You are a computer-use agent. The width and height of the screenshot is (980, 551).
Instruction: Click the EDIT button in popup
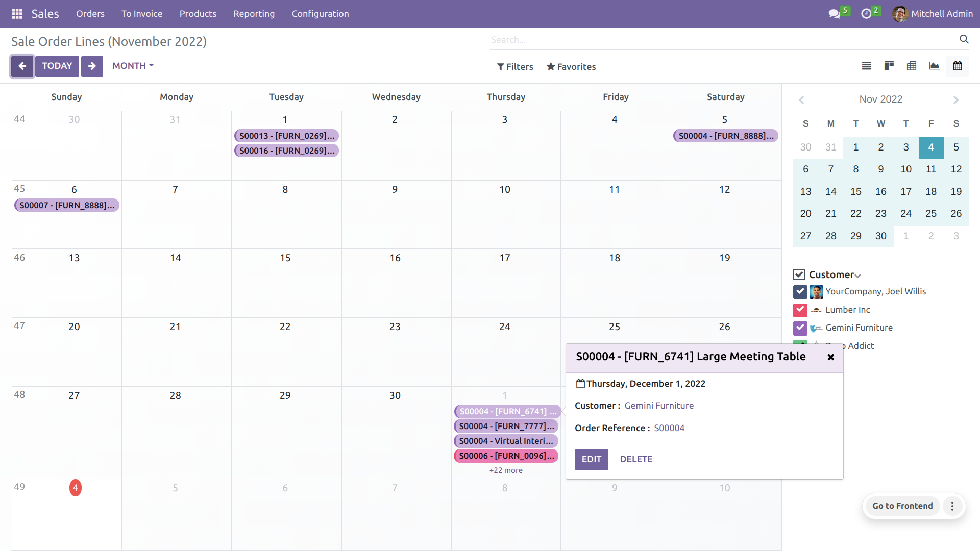click(x=591, y=459)
